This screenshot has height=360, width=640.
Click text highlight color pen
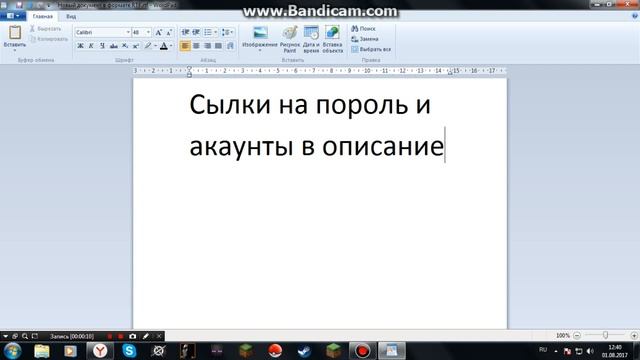(148, 46)
